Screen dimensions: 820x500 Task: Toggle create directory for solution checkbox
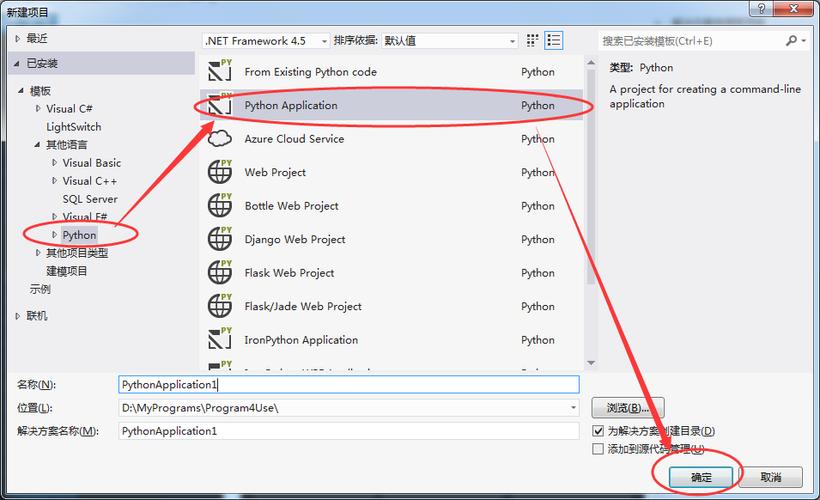pos(598,431)
